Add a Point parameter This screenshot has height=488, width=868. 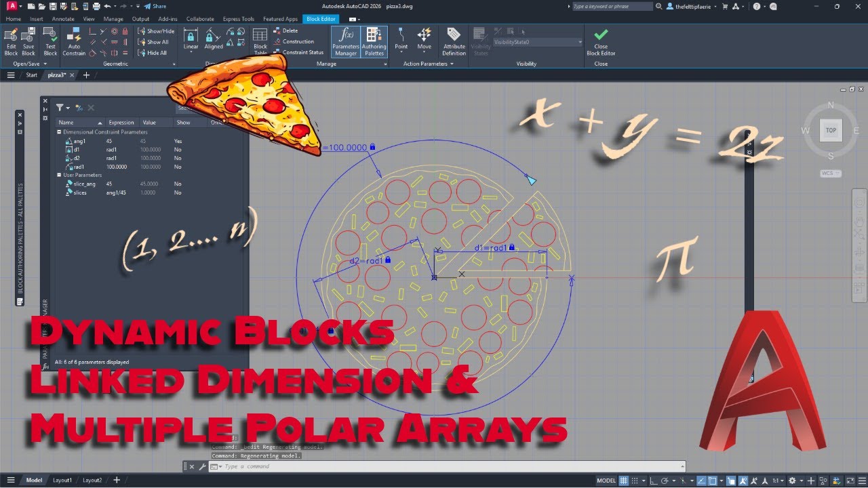pyautogui.click(x=401, y=39)
